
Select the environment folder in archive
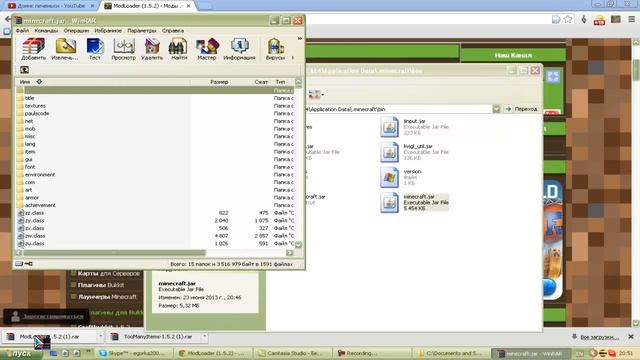tap(40, 175)
